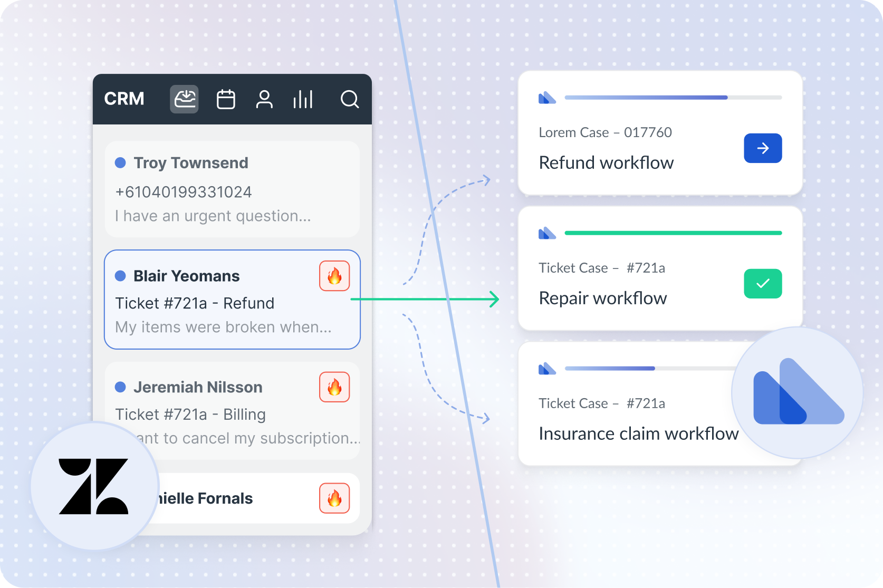Click the 'Repair workflow' title

tap(603, 298)
